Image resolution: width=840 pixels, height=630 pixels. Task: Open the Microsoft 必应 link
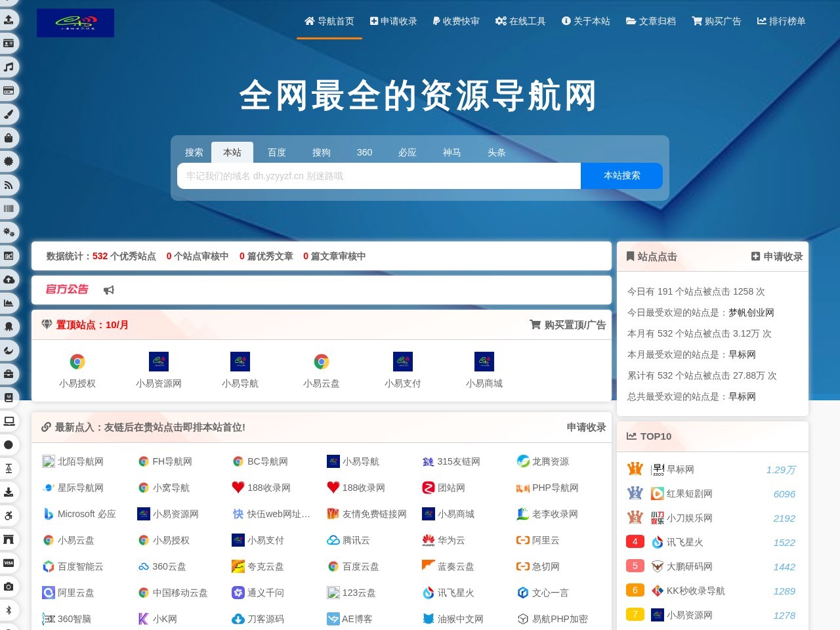(79, 514)
